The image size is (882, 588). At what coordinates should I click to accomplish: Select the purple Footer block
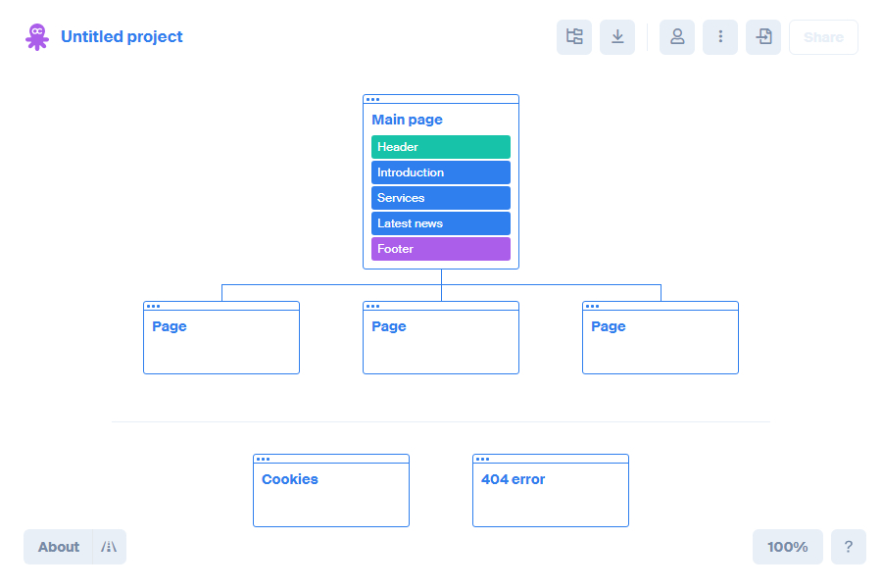(441, 249)
